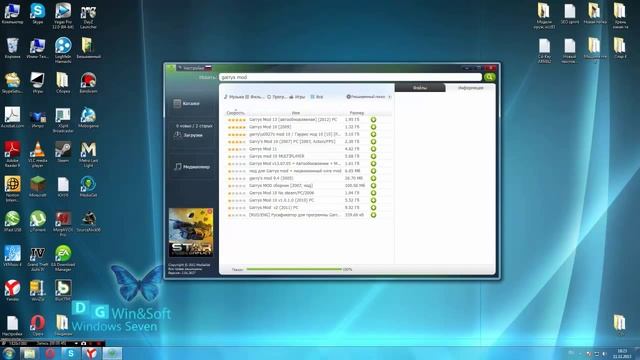640x360 pixels.
Task: Filter results by Фильмы
Action: [x=255, y=97]
